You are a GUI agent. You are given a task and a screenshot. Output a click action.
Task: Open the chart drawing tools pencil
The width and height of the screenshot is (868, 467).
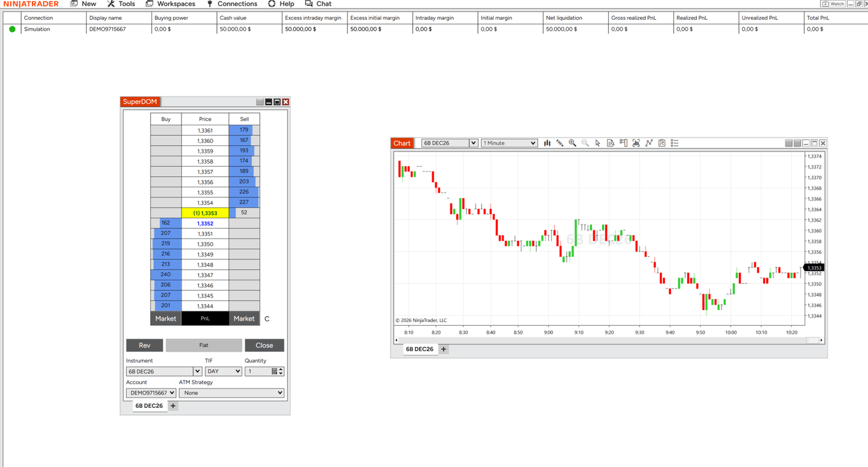[559, 143]
